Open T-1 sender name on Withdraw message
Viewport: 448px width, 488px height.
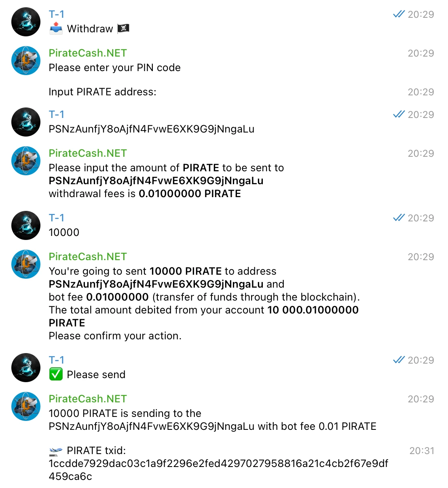pos(57,14)
